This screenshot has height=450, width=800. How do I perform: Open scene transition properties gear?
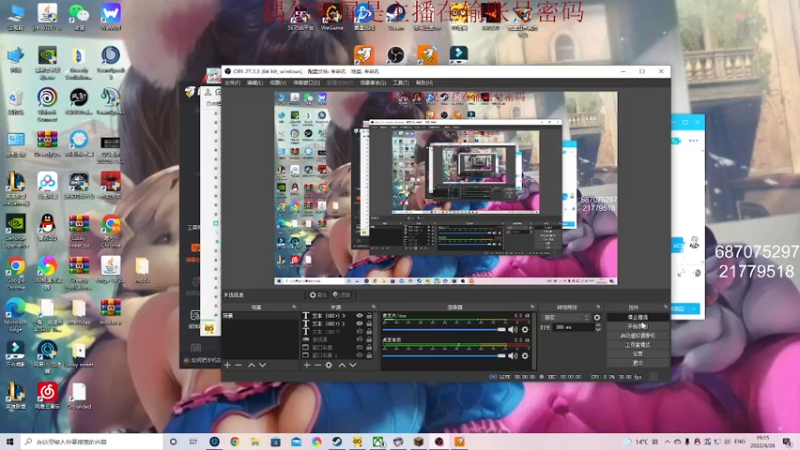coord(597,317)
